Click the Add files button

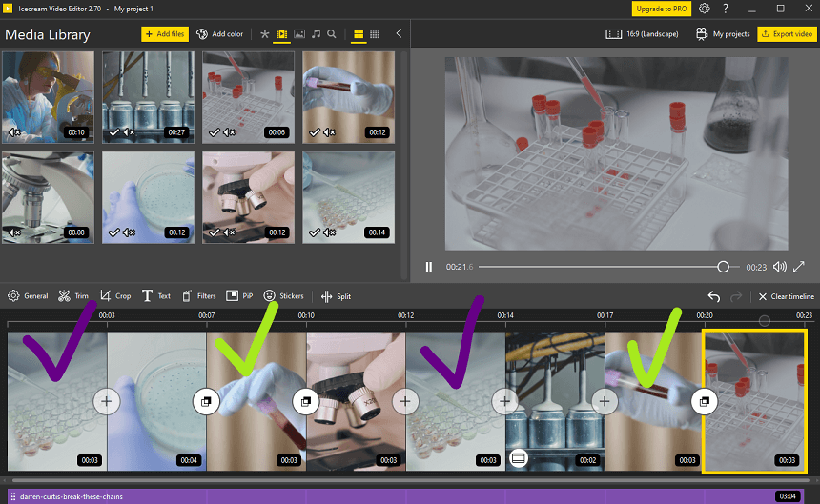tap(165, 34)
